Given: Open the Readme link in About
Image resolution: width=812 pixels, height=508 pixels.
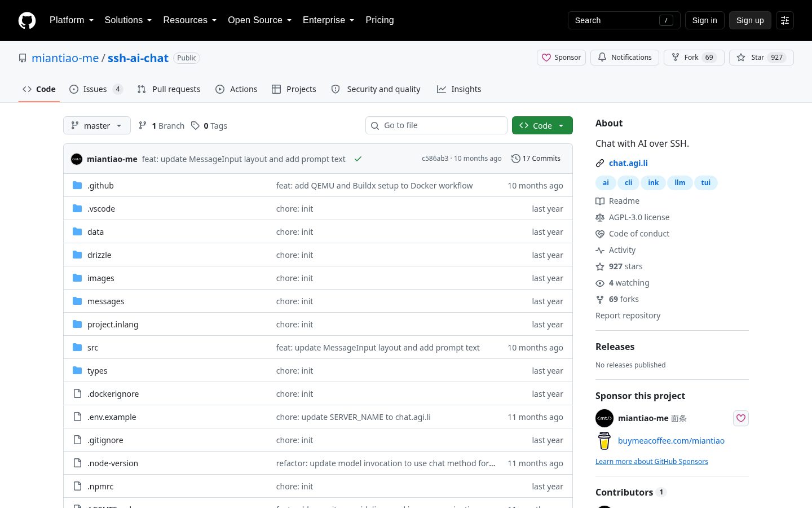Looking at the screenshot, I should 617,201.
